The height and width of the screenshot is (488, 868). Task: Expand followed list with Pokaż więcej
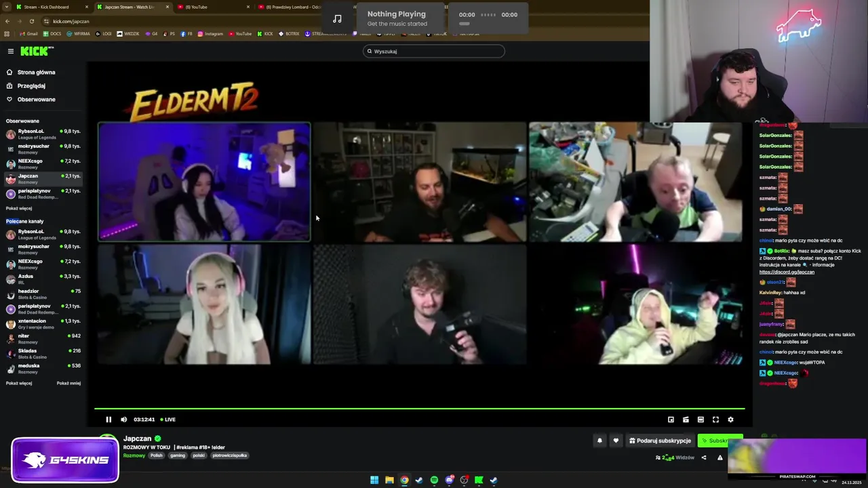[x=19, y=208]
